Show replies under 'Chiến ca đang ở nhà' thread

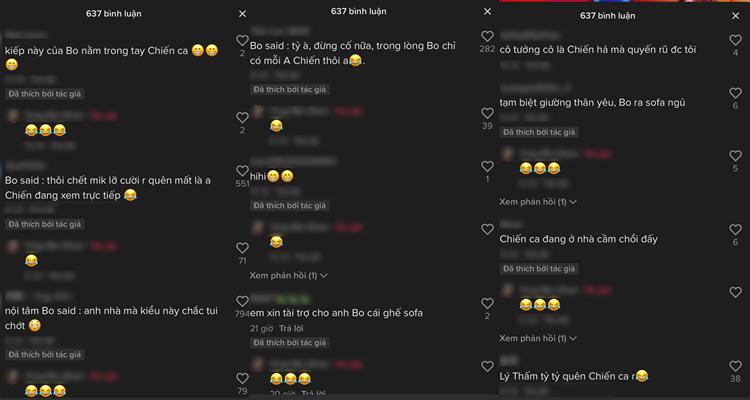538,338
